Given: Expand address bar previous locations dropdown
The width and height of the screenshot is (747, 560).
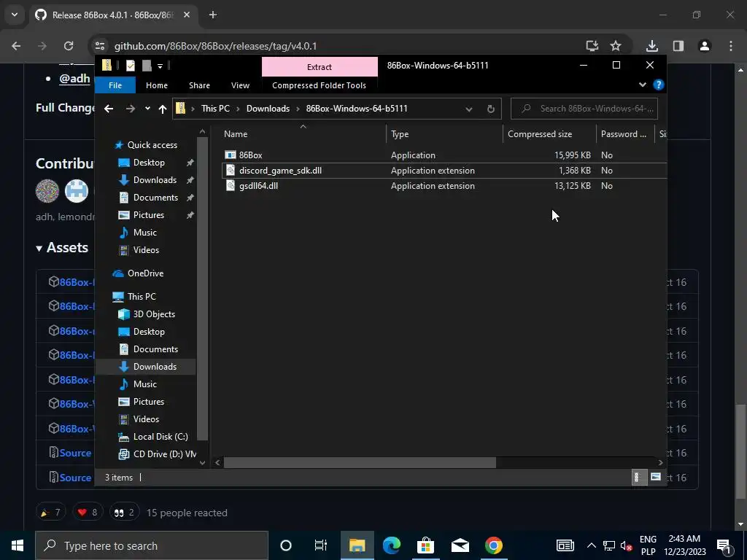Looking at the screenshot, I should pos(469,109).
